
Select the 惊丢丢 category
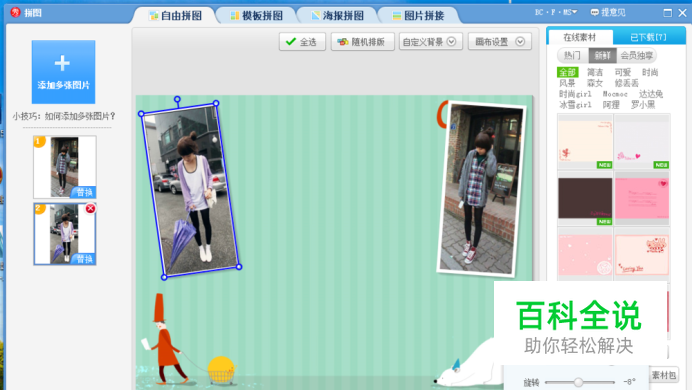point(626,83)
